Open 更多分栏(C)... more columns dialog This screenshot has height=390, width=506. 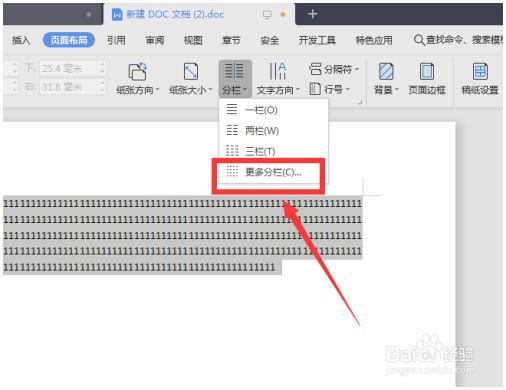tap(273, 172)
